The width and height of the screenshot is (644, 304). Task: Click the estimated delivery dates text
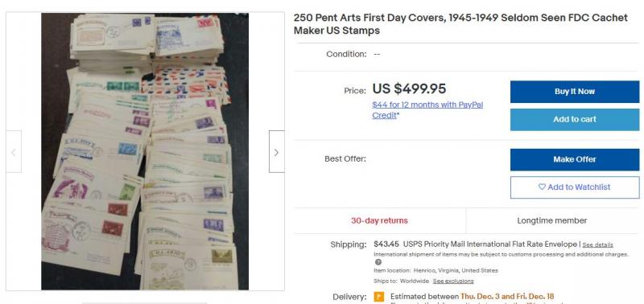click(x=472, y=296)
